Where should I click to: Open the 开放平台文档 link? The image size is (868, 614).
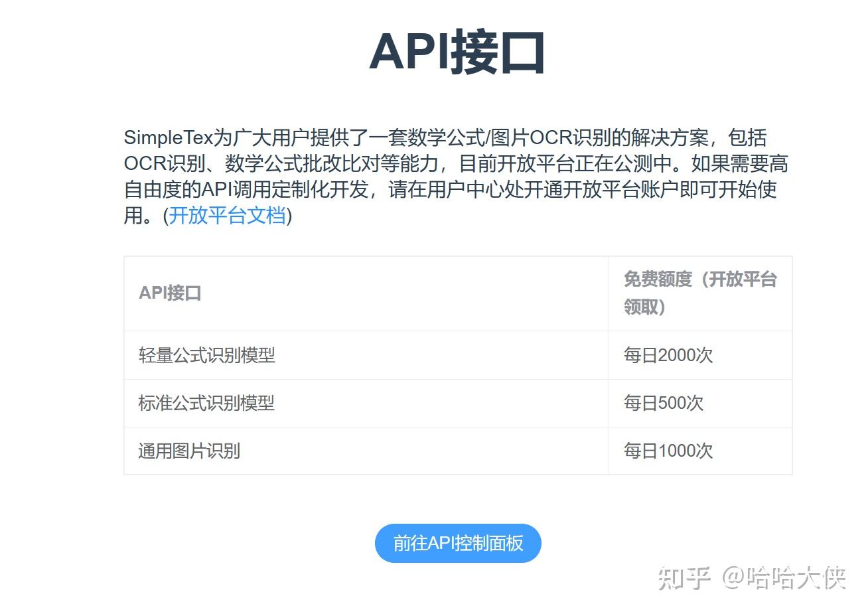click(228, 215)
